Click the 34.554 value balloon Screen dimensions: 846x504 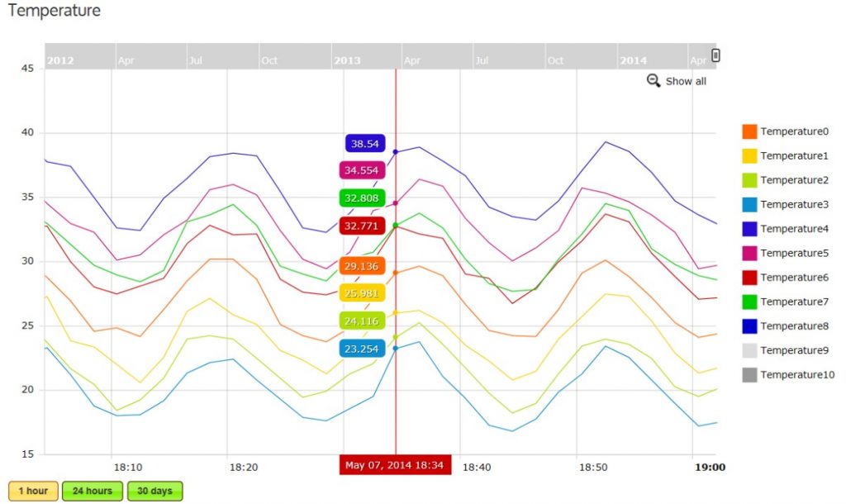pyautogui.click(x=362, y=170)
